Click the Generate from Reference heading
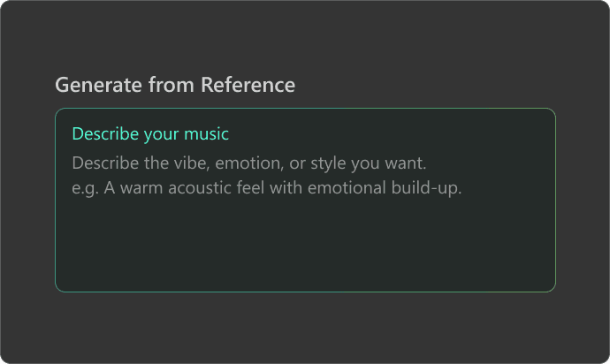Viewport: 610px width, 364px height. click(x=175, y=85)
